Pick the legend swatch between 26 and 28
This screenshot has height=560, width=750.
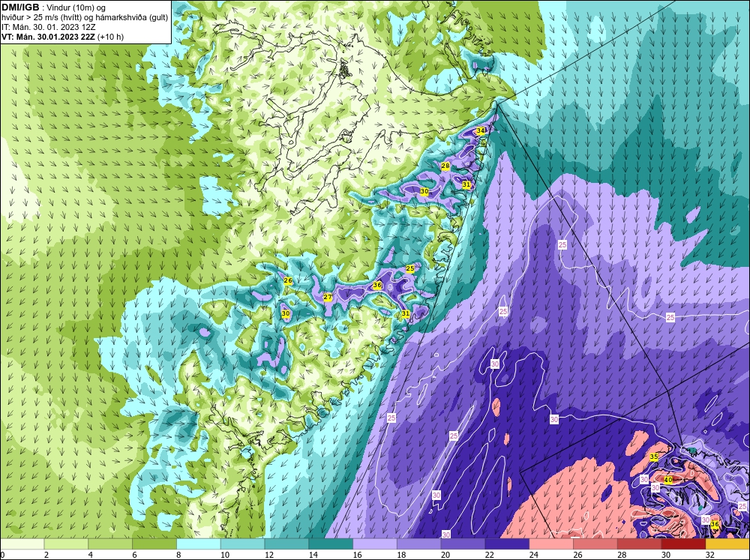point(595,544)
